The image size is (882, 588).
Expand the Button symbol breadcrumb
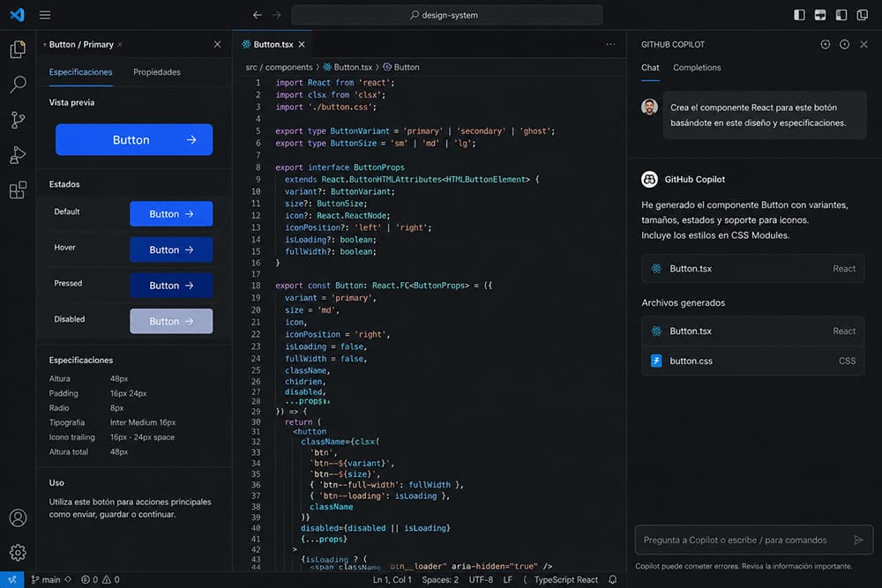pyautogui.click(x=401, y=67)
